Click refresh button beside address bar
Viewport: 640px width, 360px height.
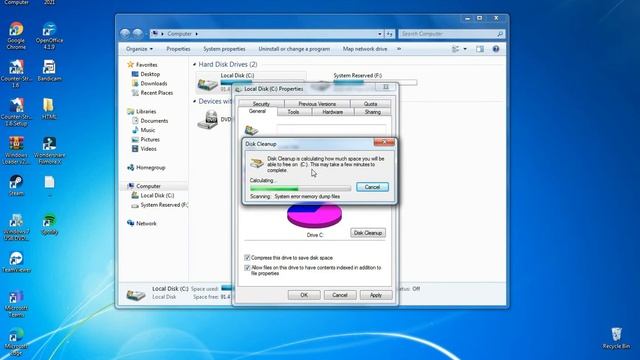(x=390, y=34)
